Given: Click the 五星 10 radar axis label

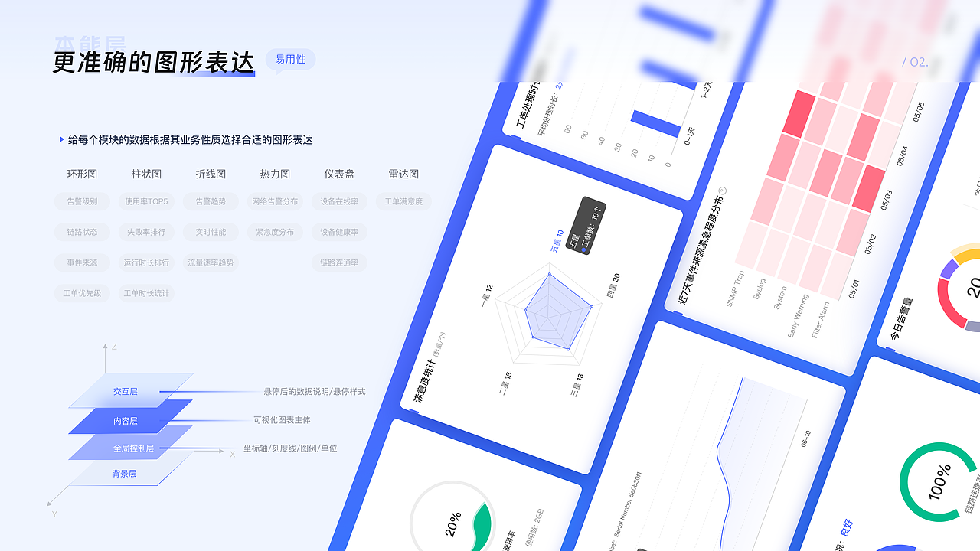Looking at the screenshot, I should click(x=557, y=241).
